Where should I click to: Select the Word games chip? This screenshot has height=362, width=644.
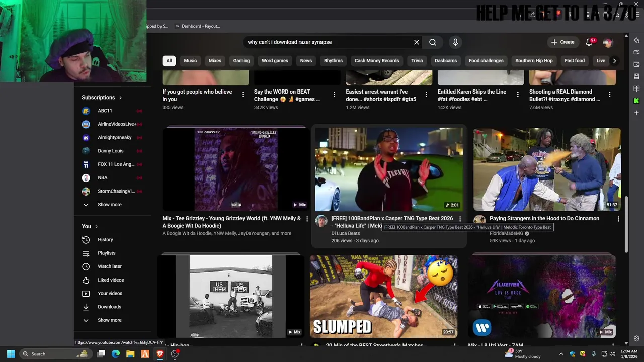275,61
